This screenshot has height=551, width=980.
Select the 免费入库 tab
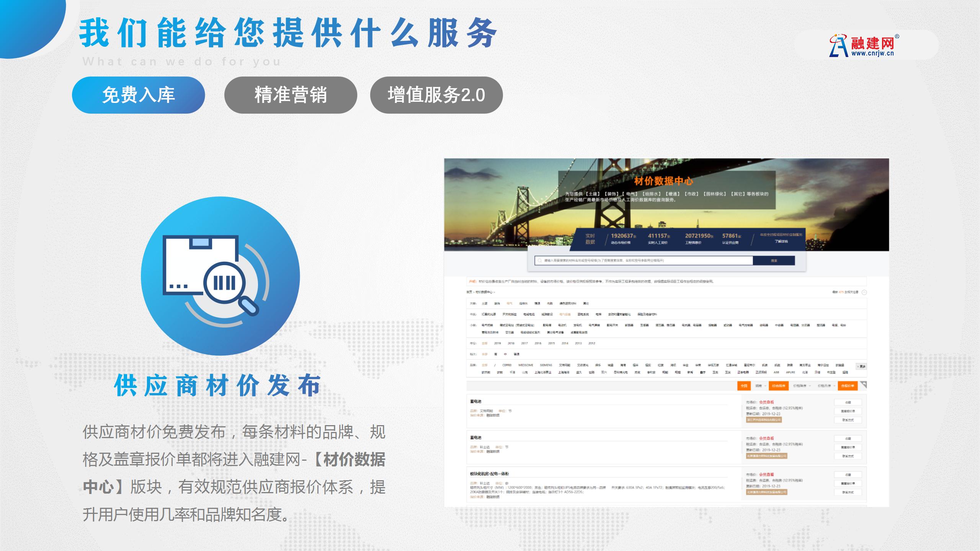[x=139, y=95]
